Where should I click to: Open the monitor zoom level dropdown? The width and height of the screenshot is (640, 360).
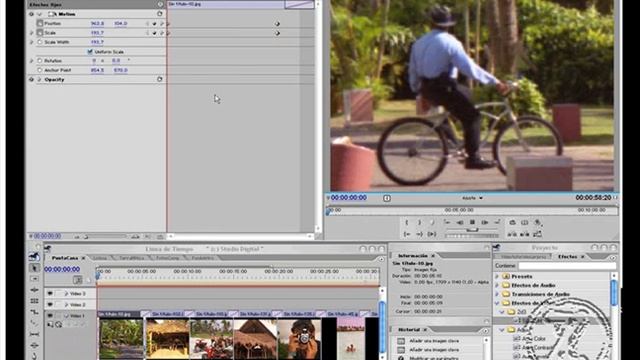473,198
